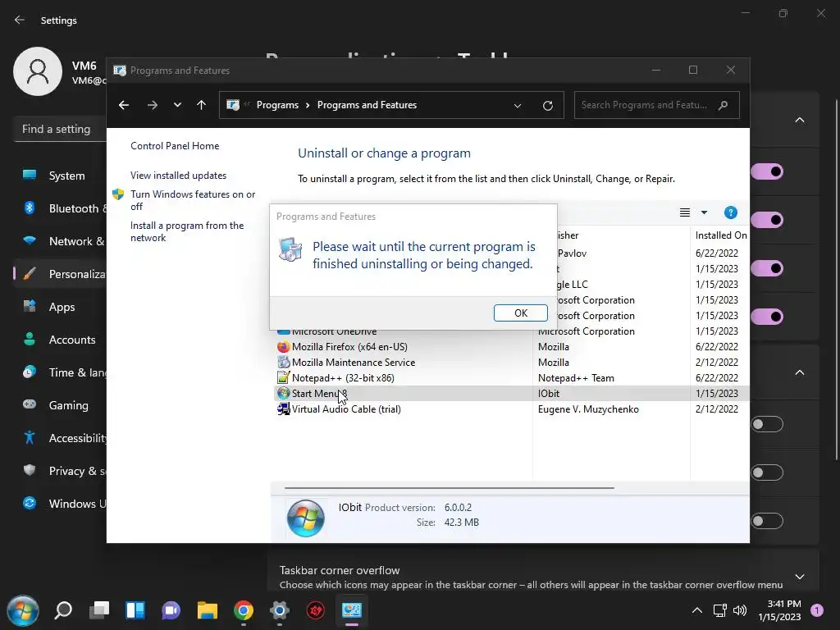This screenshot has height=630, width=840.
Task: Click Notepad++ Team publisher cell
Action: coord(576,377)
